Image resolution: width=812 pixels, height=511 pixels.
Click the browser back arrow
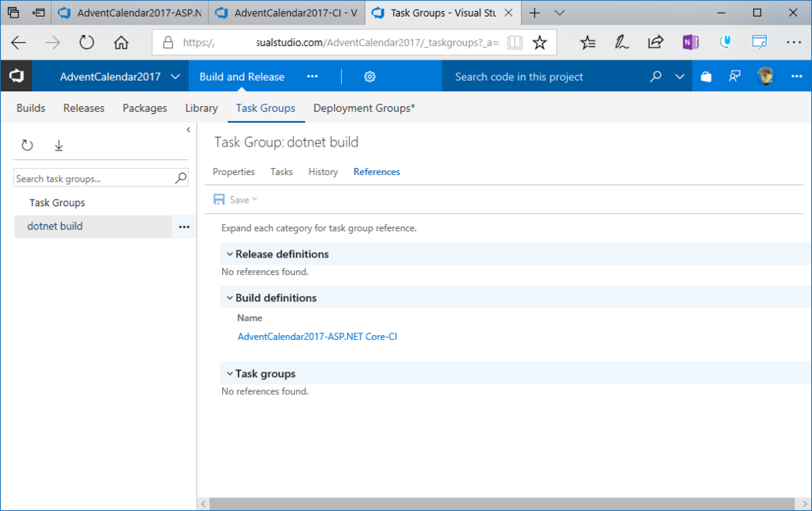[19, 43]
